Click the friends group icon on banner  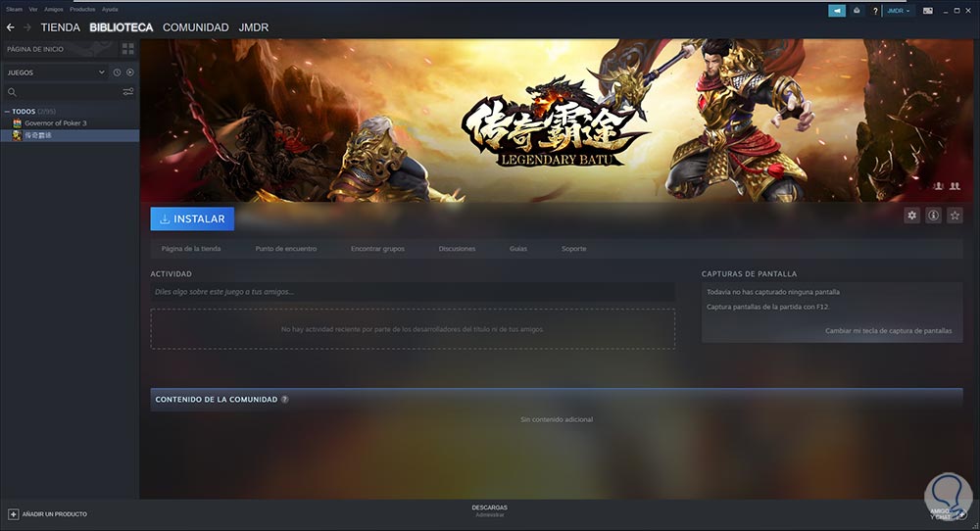955,186
